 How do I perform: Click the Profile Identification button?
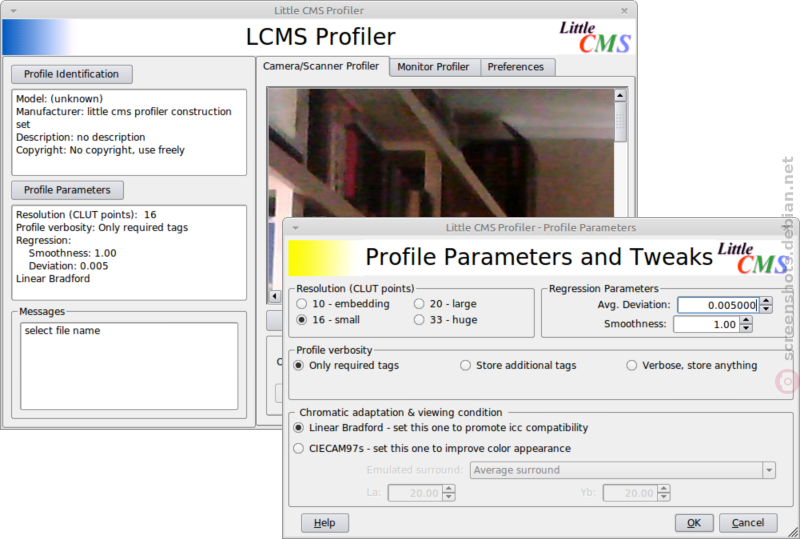[x=72, y=74]
